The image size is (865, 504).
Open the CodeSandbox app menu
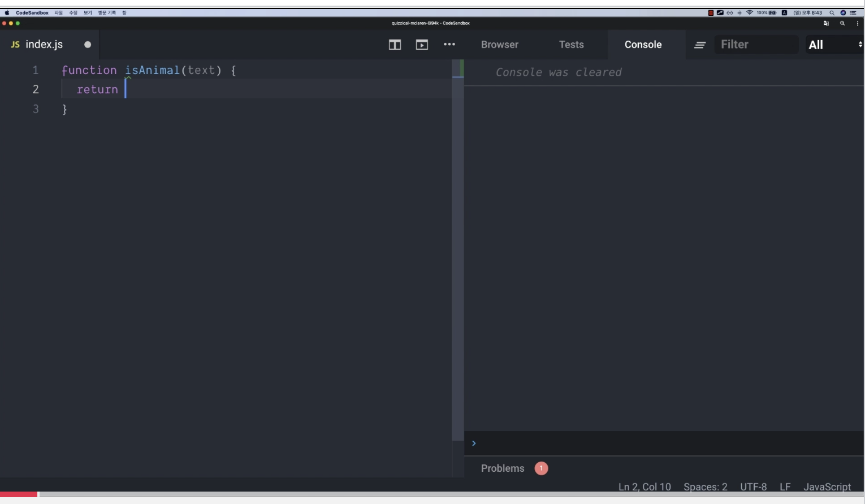click(x=32, y=12)
